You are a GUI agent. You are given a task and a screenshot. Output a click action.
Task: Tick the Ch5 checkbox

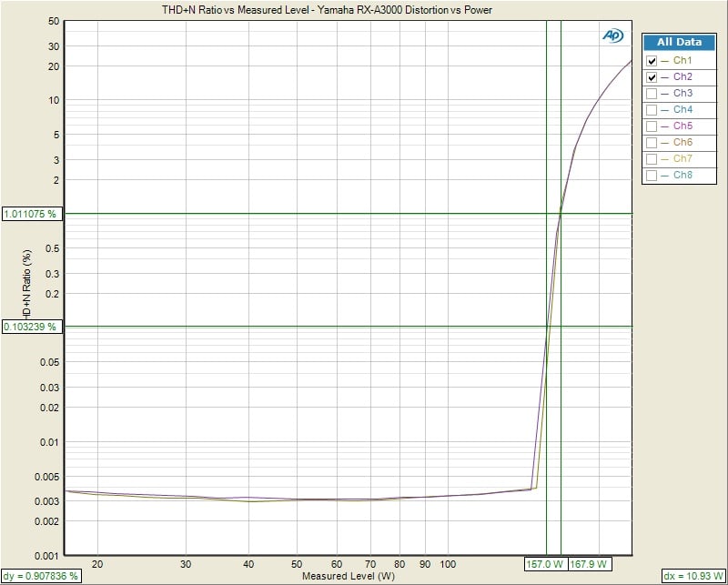[652, 126]
